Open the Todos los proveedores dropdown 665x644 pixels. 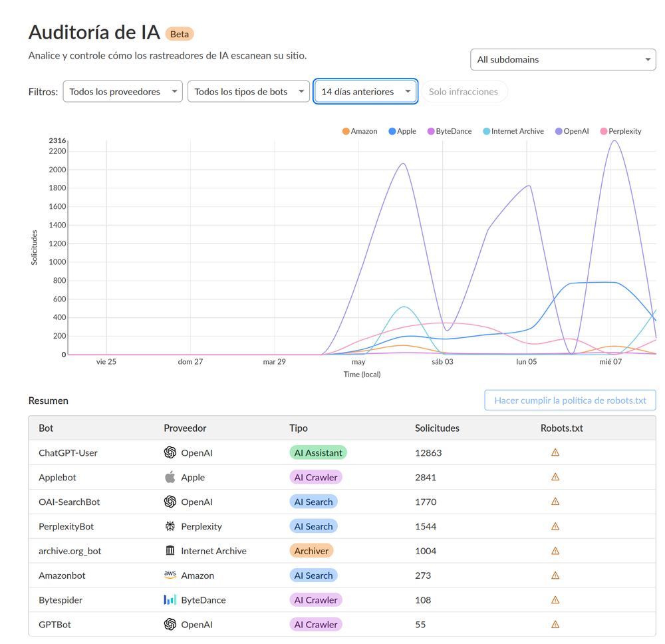pyautogui.click(x=122, y=92)
